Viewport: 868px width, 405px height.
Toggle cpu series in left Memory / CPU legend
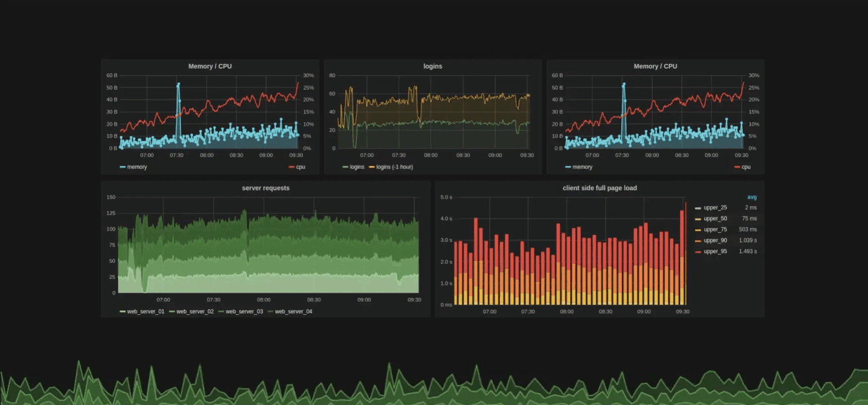point(297,167)
